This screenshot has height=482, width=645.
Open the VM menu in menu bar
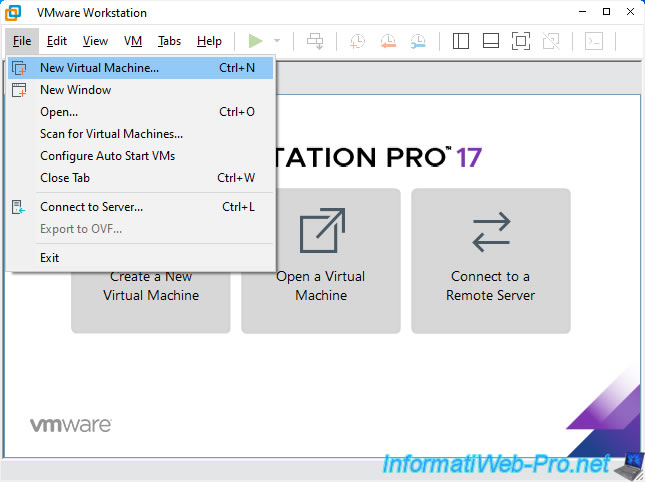(133, 41)
